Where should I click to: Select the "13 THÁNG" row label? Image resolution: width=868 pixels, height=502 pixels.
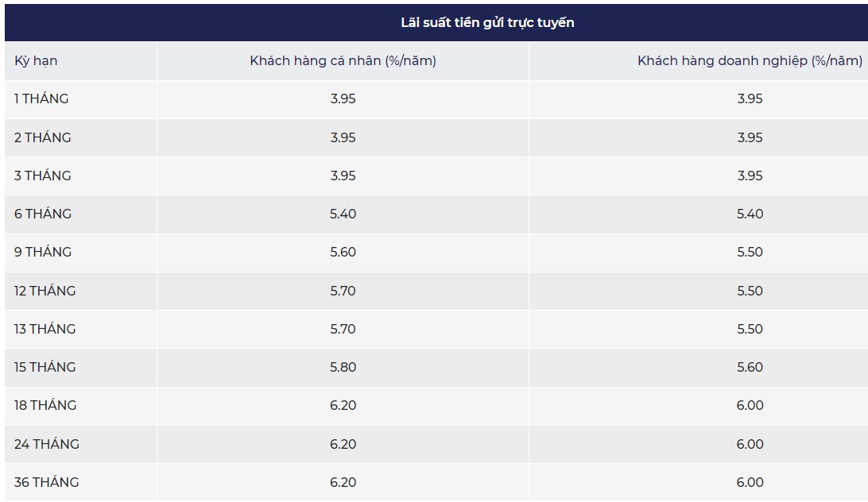pyautogui.click(x=45, y=329)
